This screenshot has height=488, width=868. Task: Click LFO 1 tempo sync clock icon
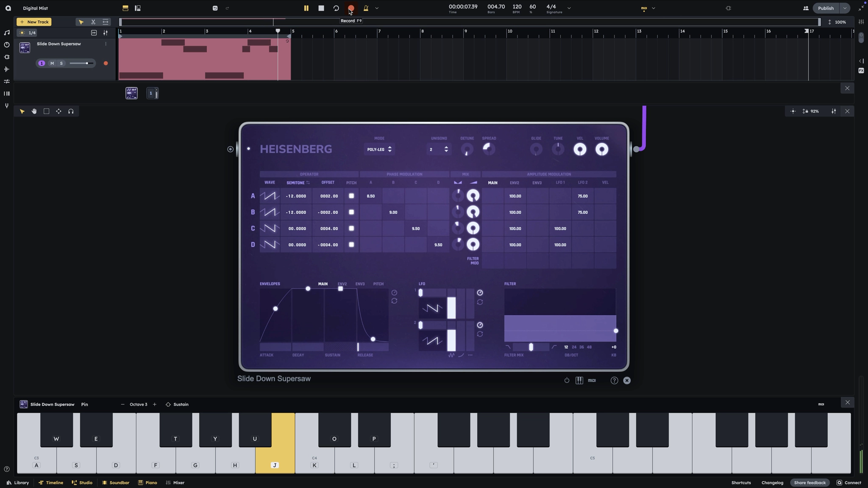point(480,293)
